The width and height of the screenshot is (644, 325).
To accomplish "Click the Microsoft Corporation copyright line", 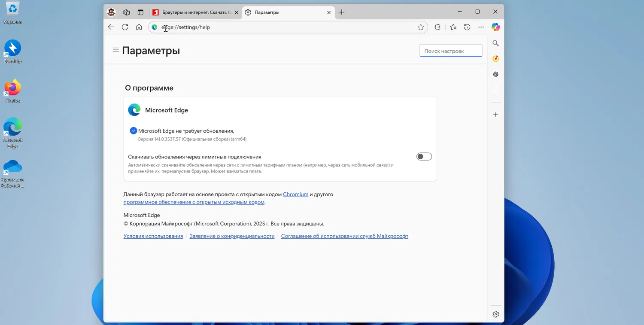I will 224,224.
